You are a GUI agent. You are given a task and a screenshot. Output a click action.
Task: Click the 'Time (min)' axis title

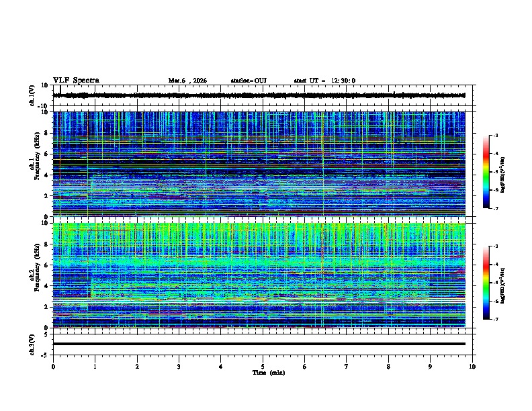(269, 373)
